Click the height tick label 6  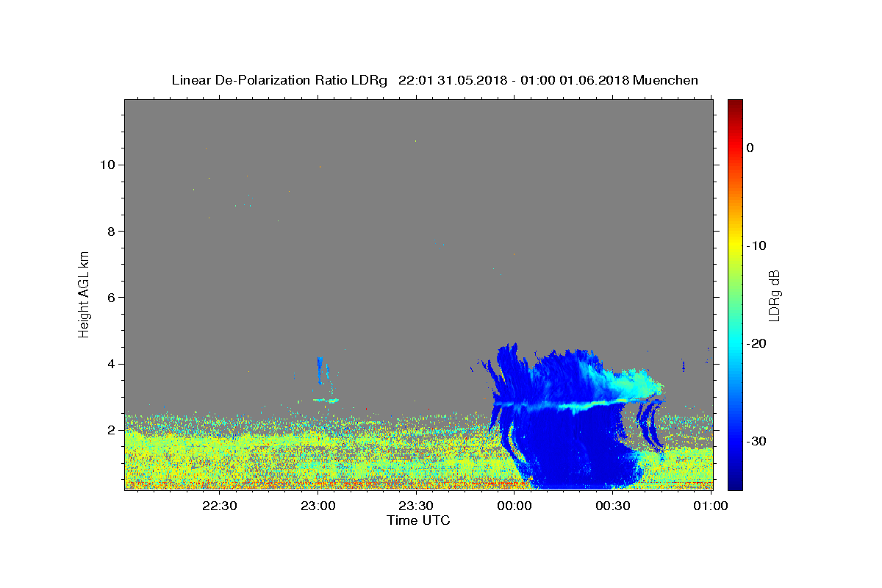click(x=112, y=297)
